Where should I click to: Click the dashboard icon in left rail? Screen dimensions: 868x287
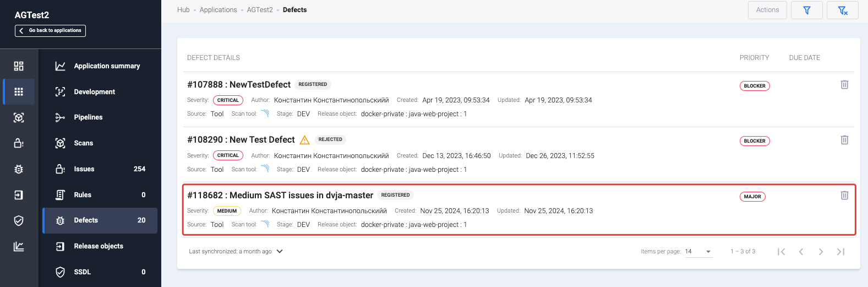pyautogui.click(x=19, y=66)
